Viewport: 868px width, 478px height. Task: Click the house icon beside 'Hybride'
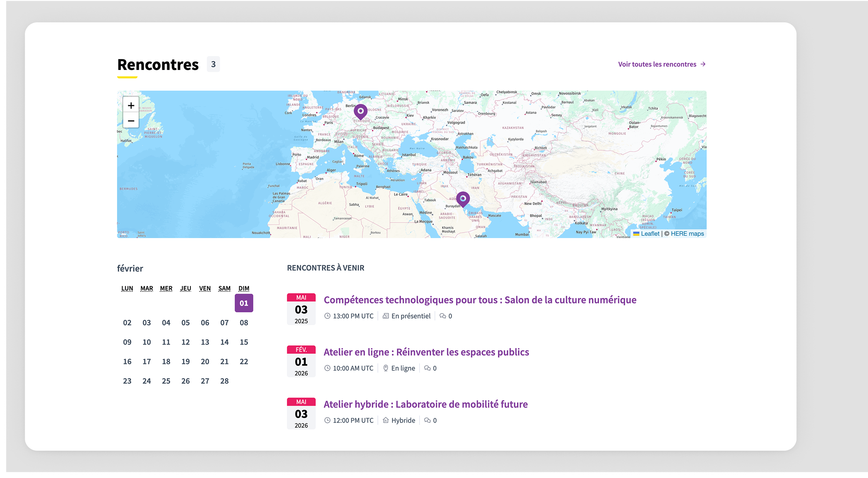[x=386, y=420]
